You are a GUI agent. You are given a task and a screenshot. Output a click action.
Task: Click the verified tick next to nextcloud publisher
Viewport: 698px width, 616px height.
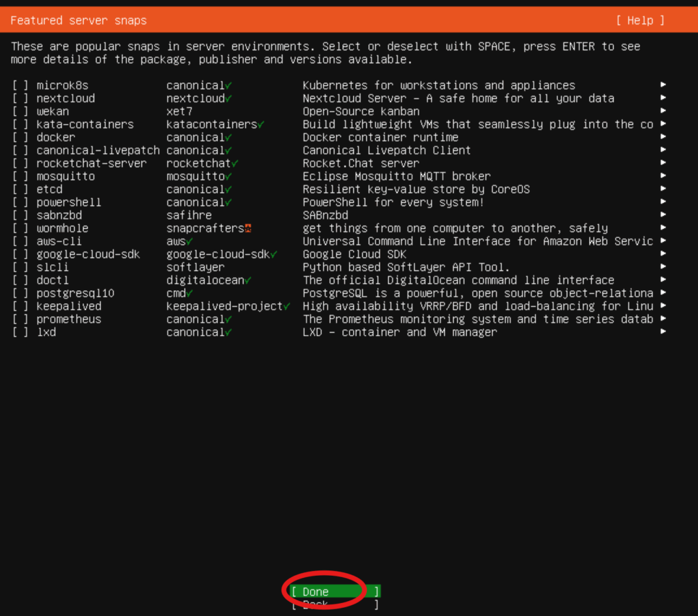coord(228,98)
